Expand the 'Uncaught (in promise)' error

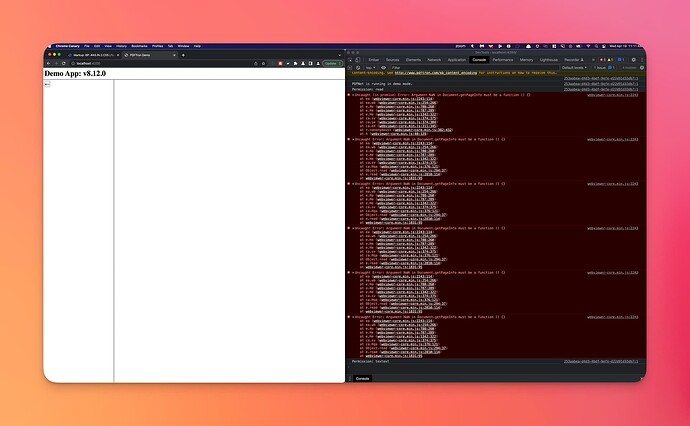[x=353, y=95]
